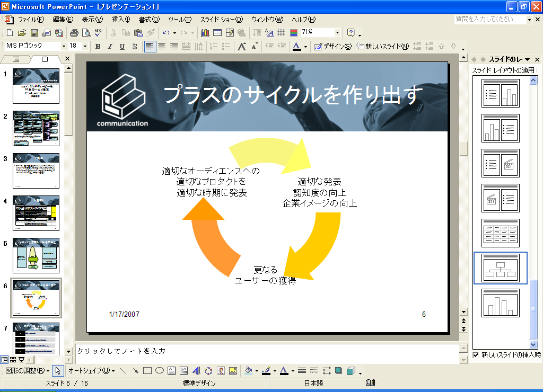Click the fill color paint bucket swatch
543x392 pixels.
tap(248, 371)
